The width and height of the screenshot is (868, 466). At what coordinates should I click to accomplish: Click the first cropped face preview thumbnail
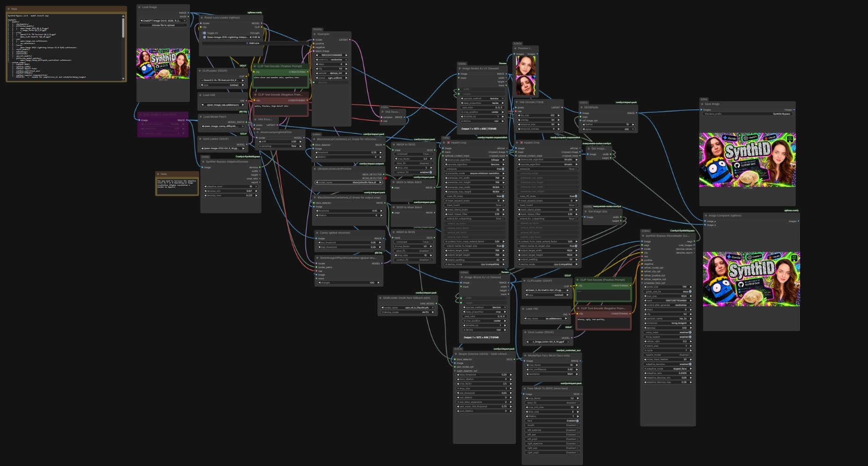525,65
